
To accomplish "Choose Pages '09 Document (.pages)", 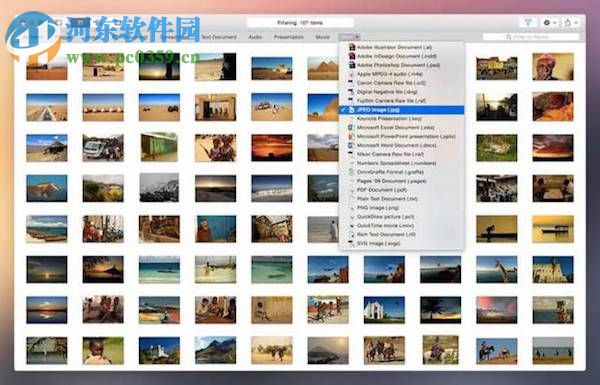I will point(401,181).
